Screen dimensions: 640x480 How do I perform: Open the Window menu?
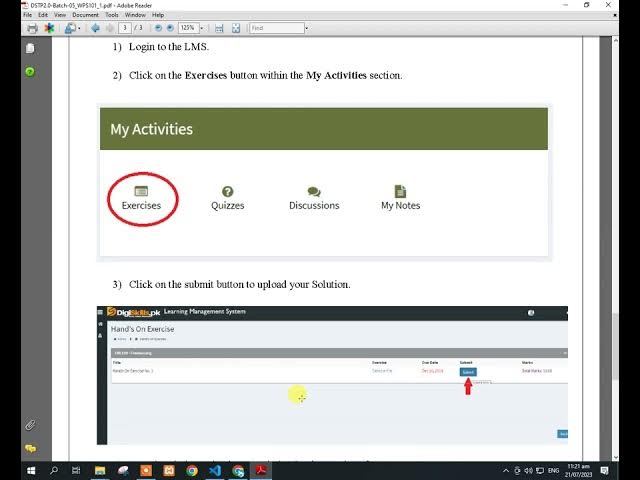click(135, 15)
